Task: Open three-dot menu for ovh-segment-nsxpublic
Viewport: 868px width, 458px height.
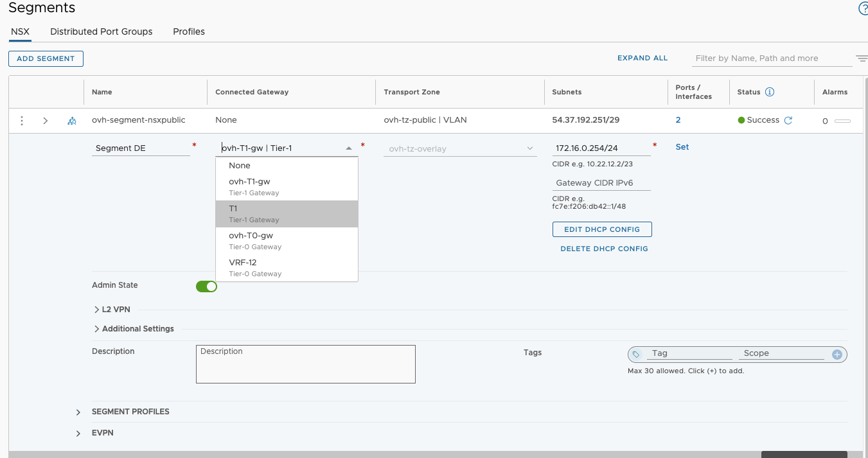Action: [22, 121]
